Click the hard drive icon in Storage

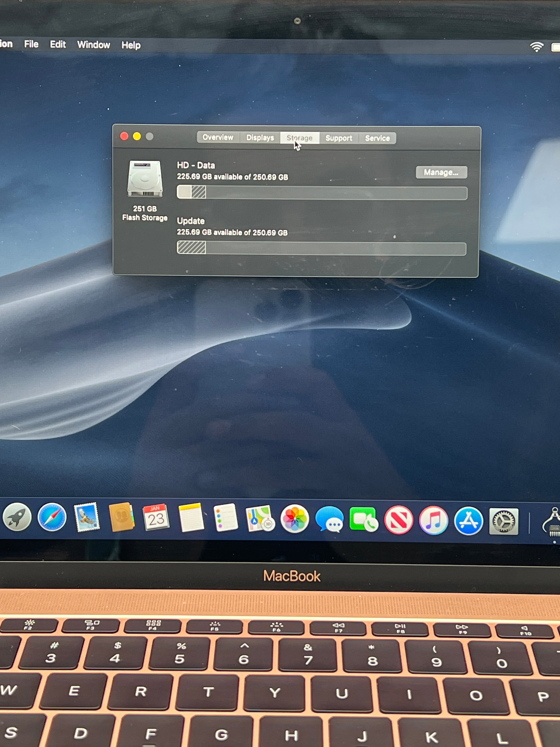click(145, 179)
